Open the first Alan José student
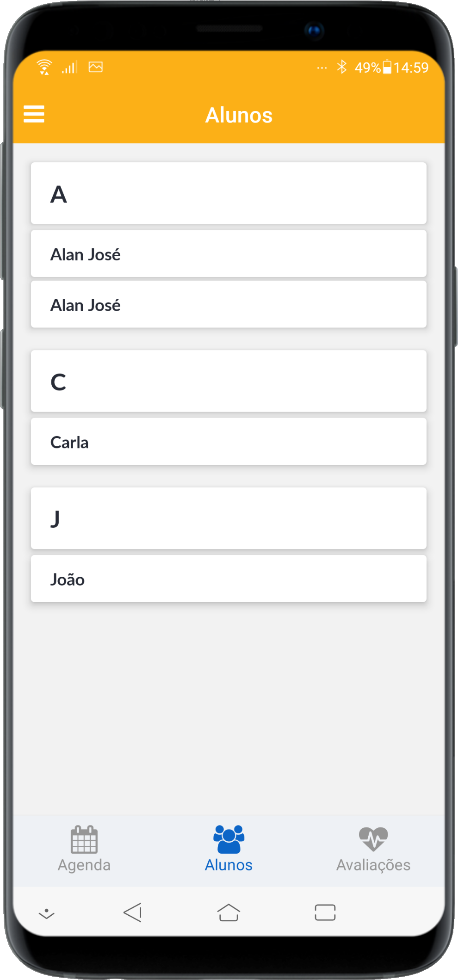Viewport: 458px width, 980px height. point(229,254)
